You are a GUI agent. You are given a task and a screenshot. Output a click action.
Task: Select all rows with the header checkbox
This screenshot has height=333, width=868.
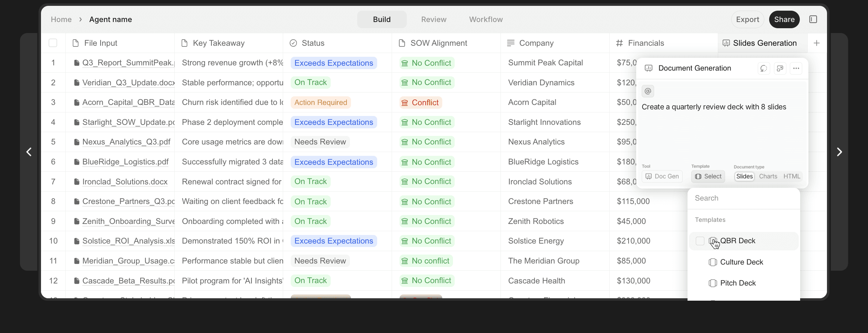(x=53, y=43)
